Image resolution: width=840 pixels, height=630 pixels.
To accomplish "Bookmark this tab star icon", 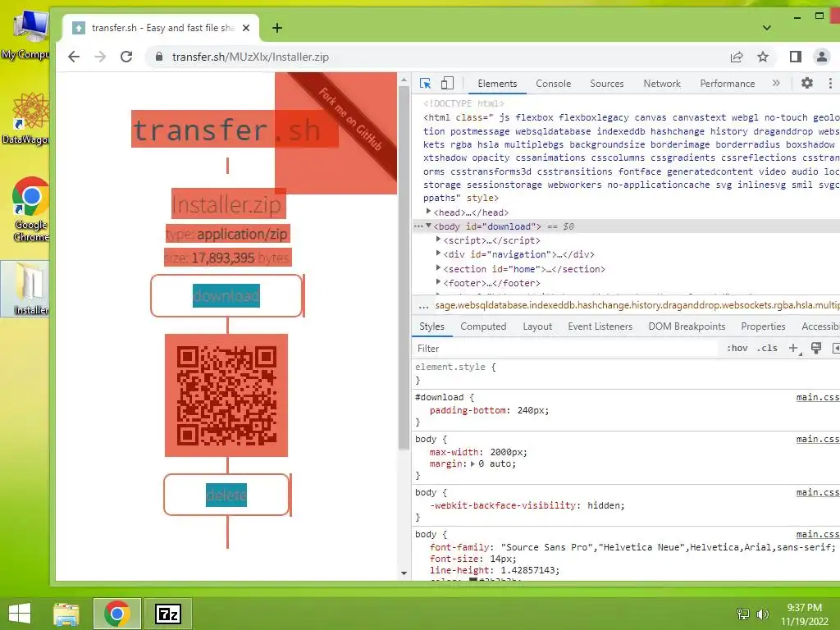I will (763, 57).
